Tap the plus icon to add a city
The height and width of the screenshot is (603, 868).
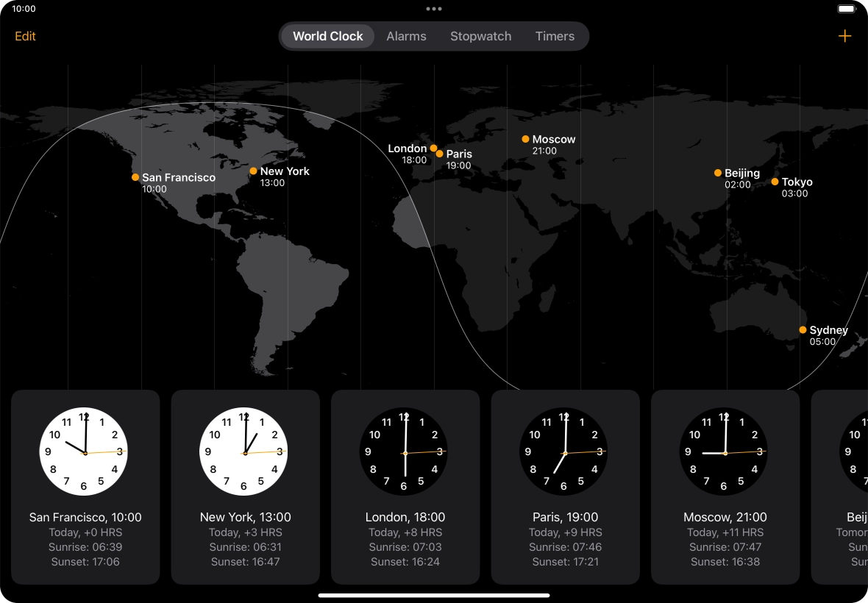(x=844, y=36)
